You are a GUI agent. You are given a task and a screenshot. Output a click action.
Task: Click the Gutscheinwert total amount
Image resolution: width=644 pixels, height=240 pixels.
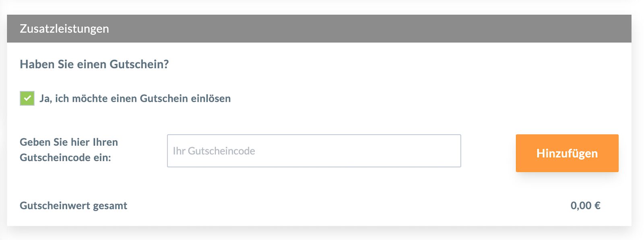pos(586,205)
